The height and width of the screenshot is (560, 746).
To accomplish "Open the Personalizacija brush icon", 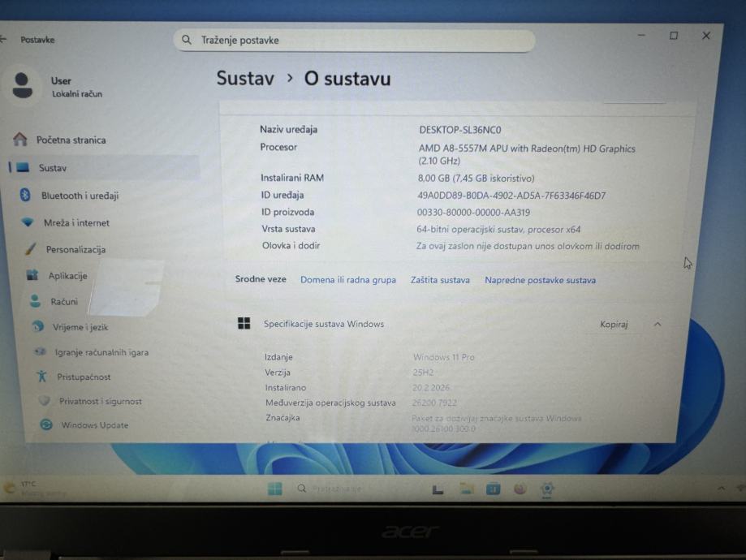I will (x=31, y=249).
